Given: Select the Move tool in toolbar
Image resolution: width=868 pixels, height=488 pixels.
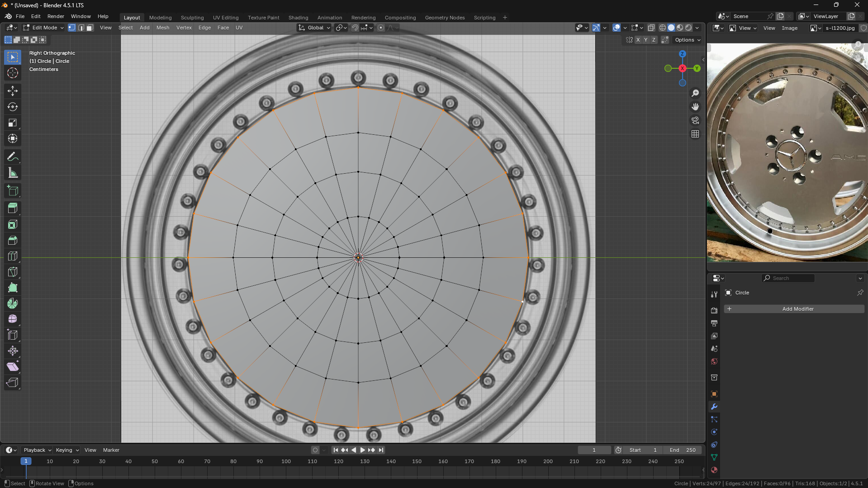Looking at the screenshot, I should (13, 91).
